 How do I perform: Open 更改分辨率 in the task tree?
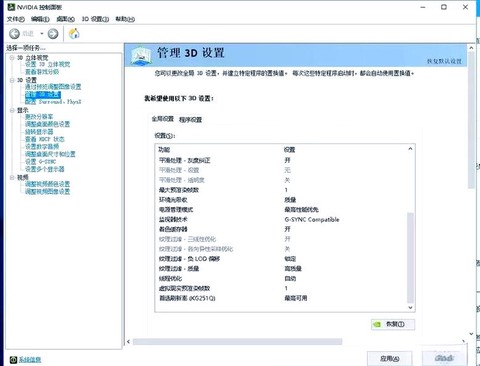click(x=39, y=116)
